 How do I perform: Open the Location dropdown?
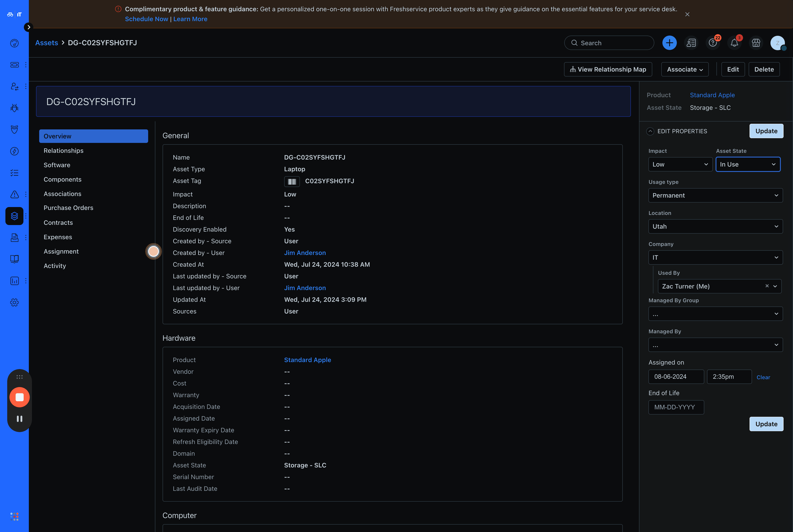click(x=715, y=226)
